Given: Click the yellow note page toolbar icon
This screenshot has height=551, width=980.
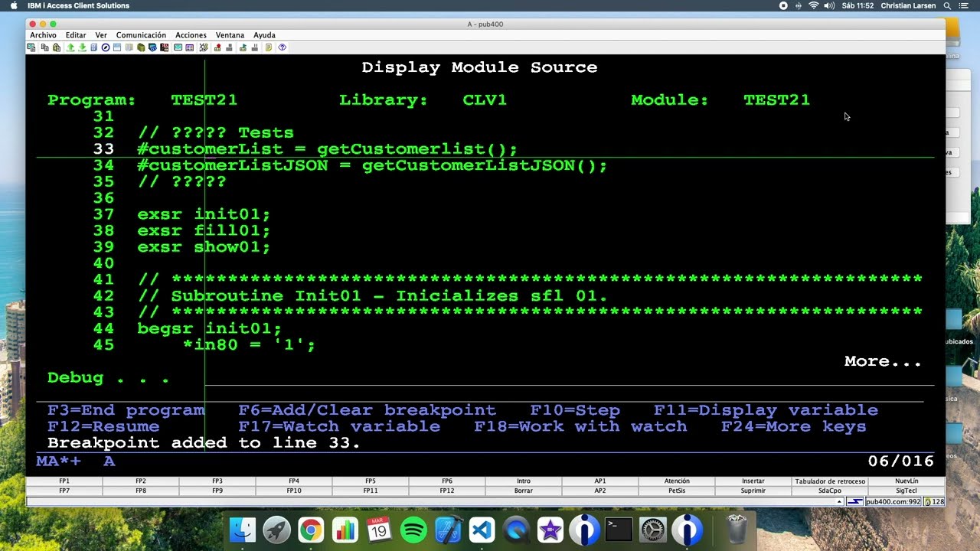Looking at the screenshot, I should coord(268,47).
